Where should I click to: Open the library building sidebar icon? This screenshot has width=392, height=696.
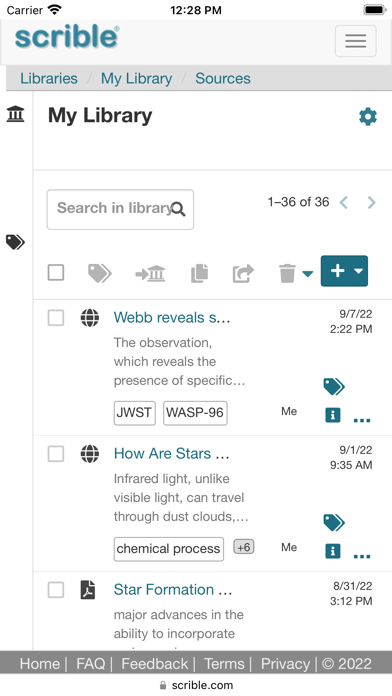16,114
